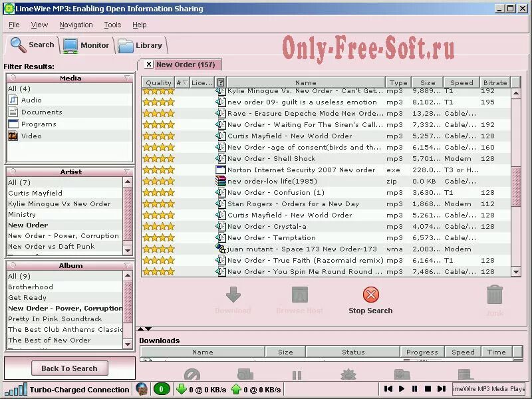Click the results list scroll down arrow
Viewport: 532px width, 399px height.
[516, 271]
